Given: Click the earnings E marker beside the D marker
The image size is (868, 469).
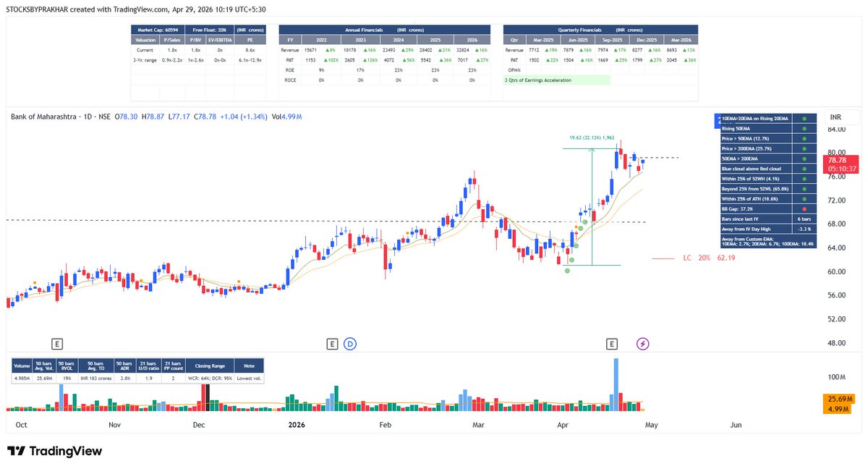Looking at the screenshot, I should point(332,344).
